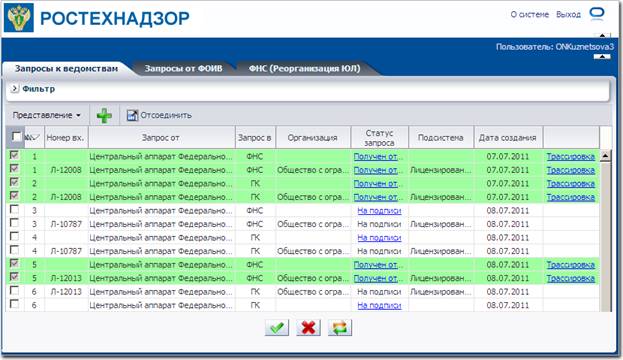The image size is (623, 360).
Task: Expand the Фильтр panel
Action: click(x=14, y=89)
